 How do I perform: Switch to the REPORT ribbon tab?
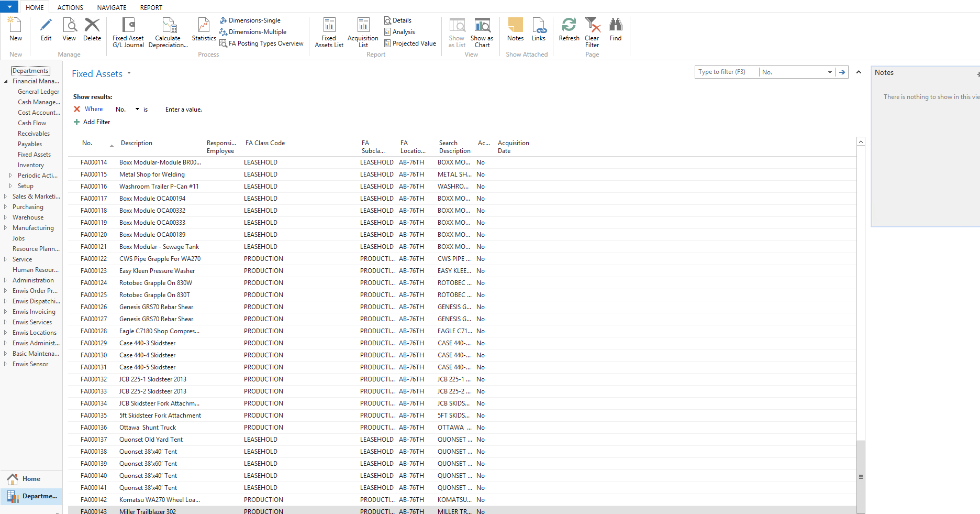151,7
